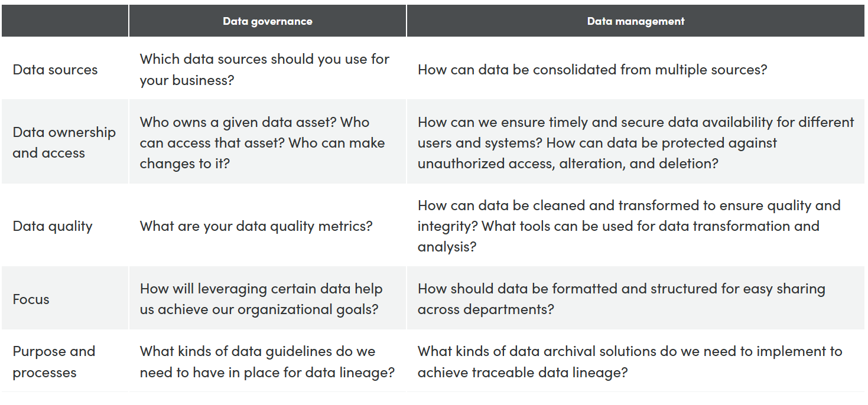
Task: Click the "data archival solutions" cell
Action: (x=629, y=352)
